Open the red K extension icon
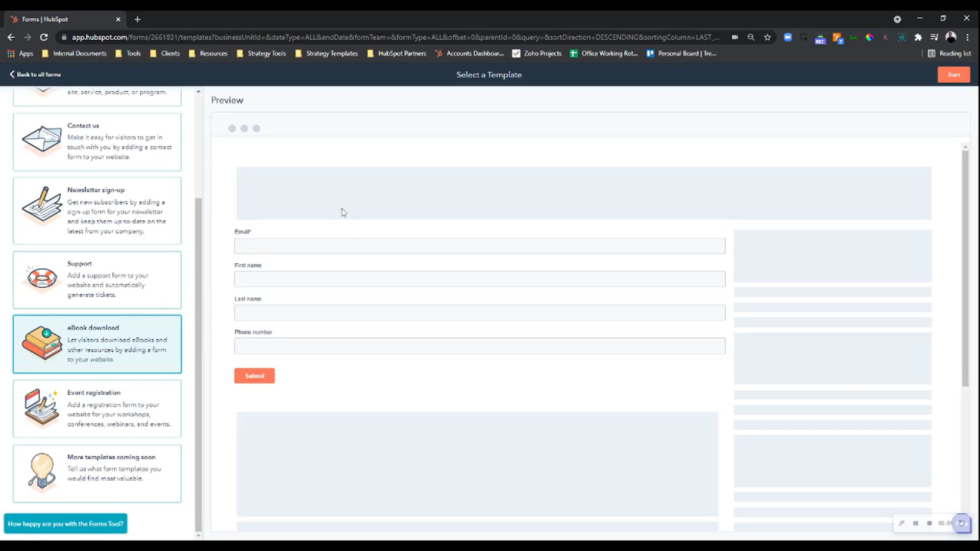This screenshot has height=551, width=980. (886, 37)
